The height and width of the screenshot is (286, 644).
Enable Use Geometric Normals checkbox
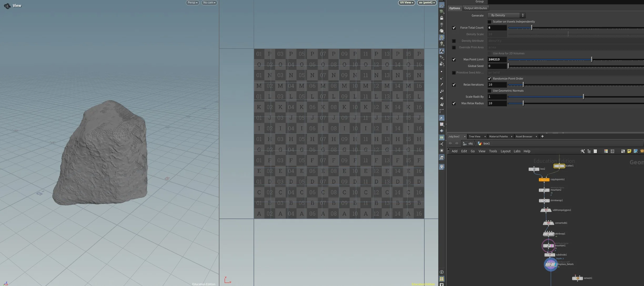pos(489,91)
